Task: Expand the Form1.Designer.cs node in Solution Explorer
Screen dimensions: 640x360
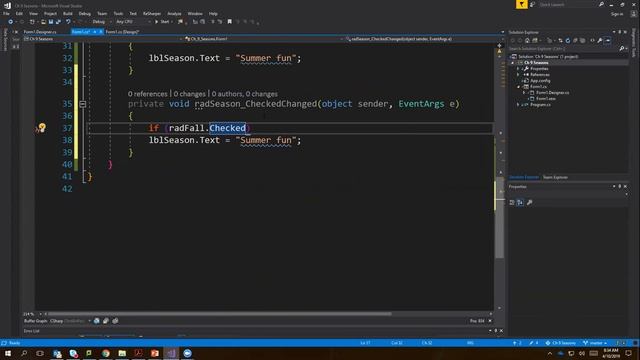Action: click(x=524, y=93)
